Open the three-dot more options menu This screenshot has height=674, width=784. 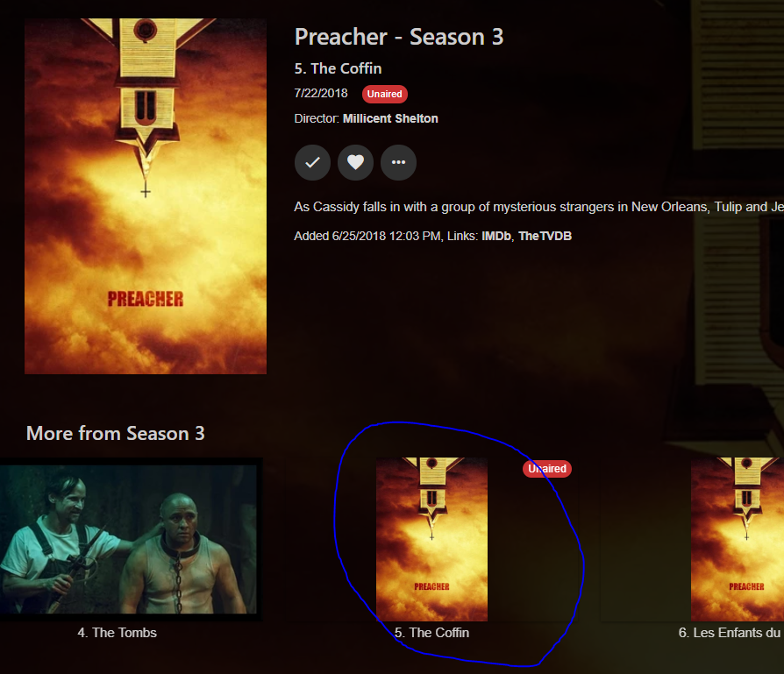[x=398, y=162]
